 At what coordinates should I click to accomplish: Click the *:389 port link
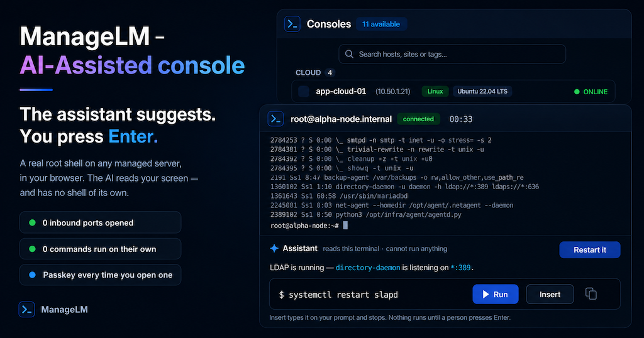click(x=460, y=268)
